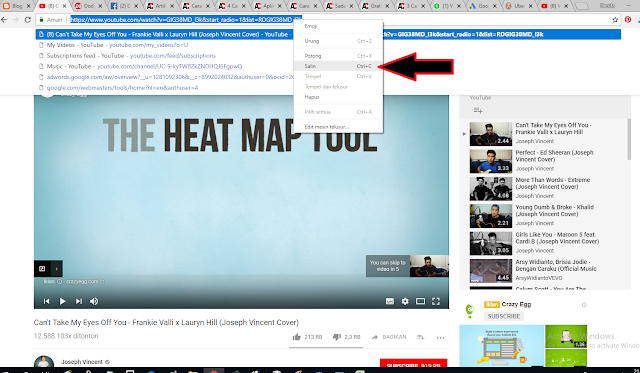Viewport: 640px width, 373px height.
Task: Skip to the next video in player
Action: (x=78, y=301)
